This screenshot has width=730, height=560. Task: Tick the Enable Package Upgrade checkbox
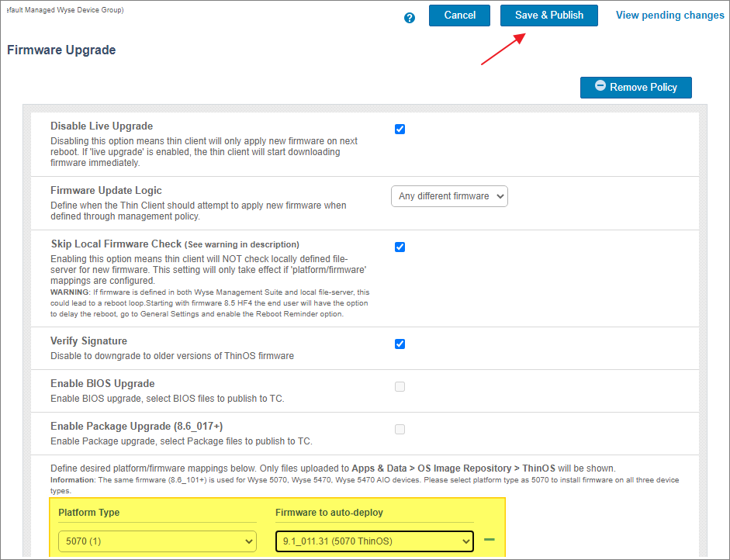click(400, 430)
